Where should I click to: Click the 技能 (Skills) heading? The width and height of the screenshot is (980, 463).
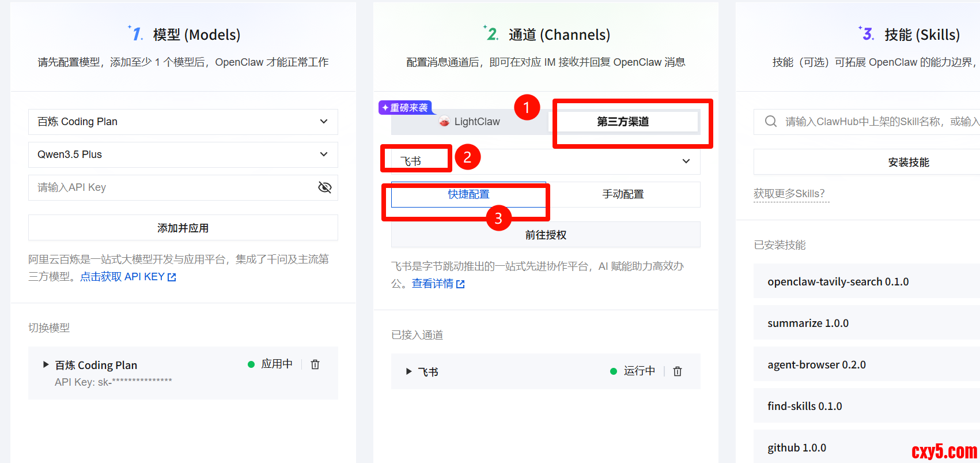(922, 35)
